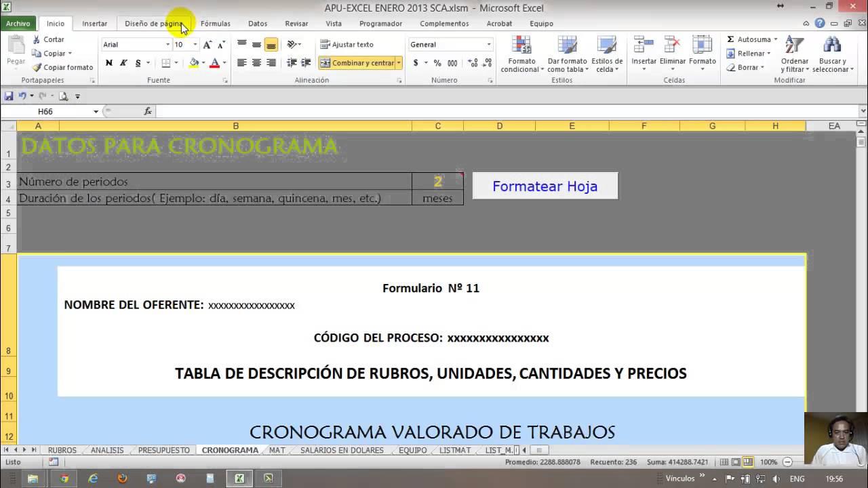Expand the Rellenar fill dropdown

tap(770, 54)
